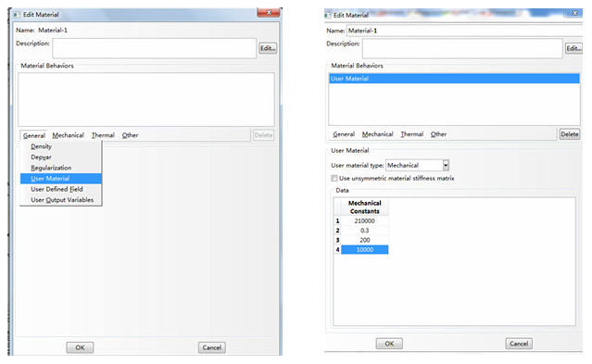Select User Output Variables menu entry

(61, 200)
